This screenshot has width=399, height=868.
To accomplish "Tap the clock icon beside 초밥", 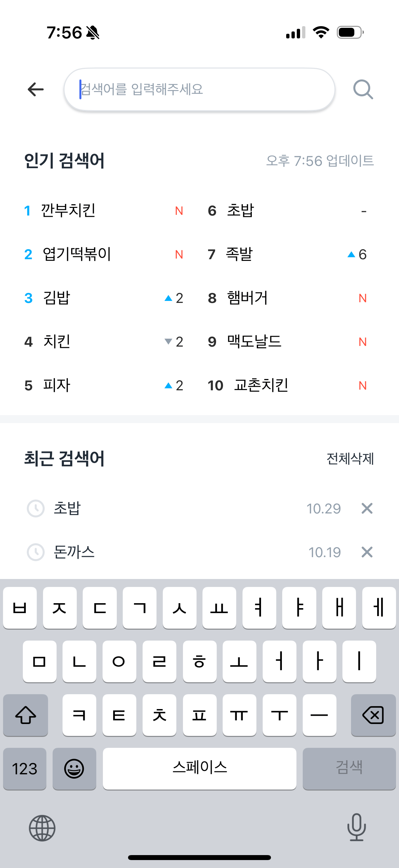I will (x=36, y=508).
